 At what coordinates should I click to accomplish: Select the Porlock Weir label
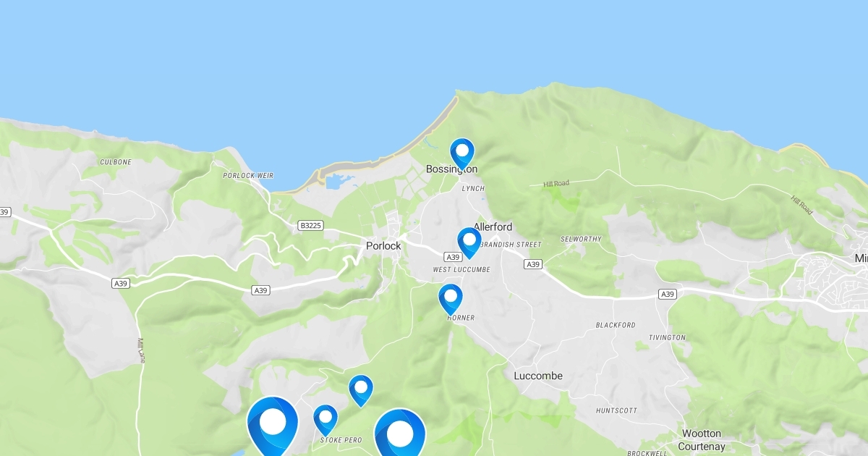pos(248,176)
